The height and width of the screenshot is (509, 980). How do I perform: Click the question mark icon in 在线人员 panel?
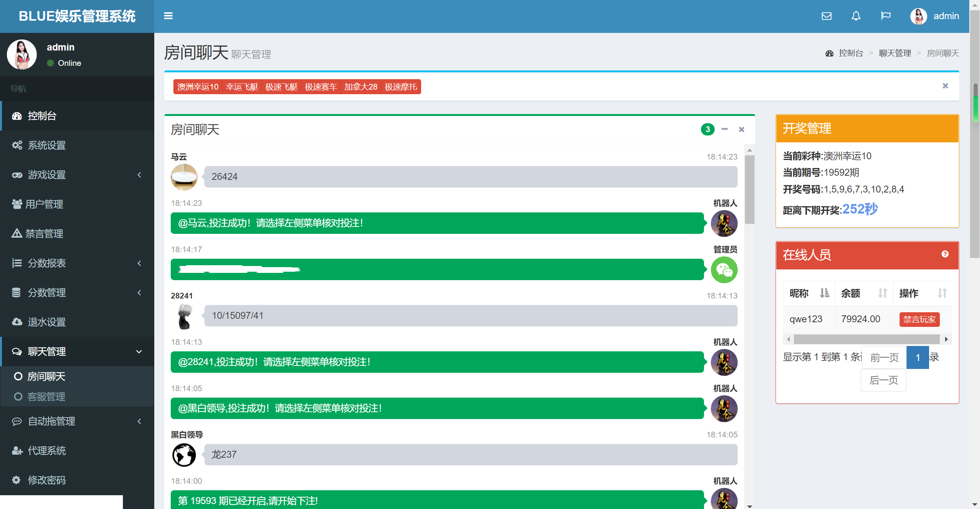pyautogui.click(x=945, y=254)
